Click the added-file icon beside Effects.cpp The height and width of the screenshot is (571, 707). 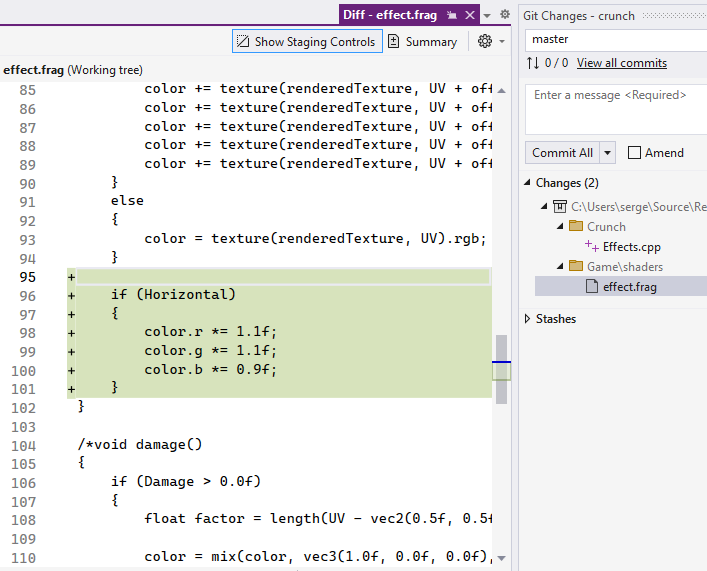pos(592,246)
